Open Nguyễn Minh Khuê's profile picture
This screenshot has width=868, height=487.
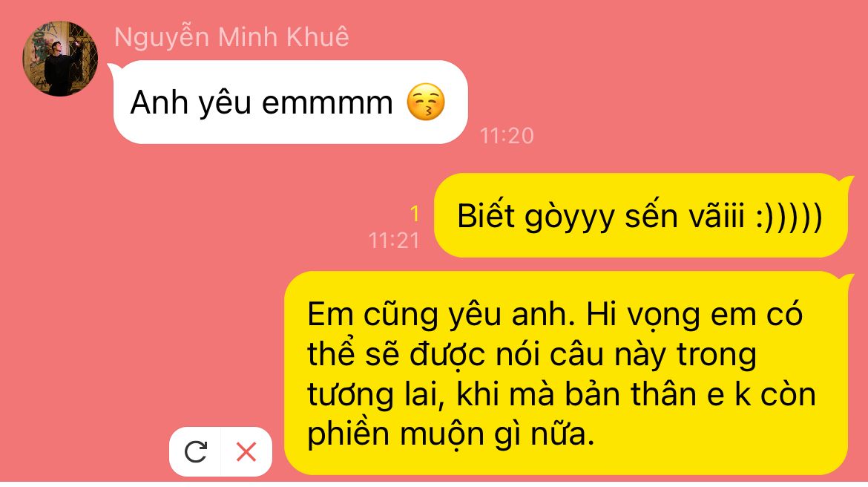[x=60, y=59]
